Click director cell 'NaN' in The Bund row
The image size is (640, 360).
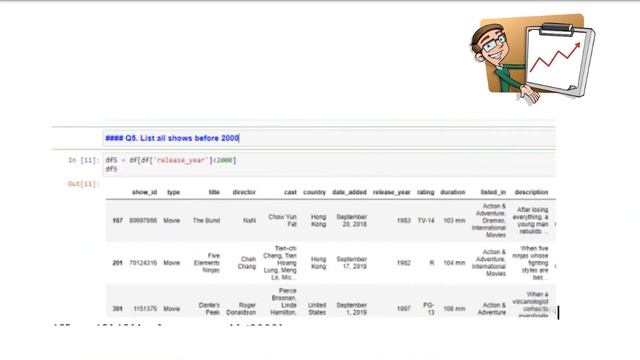point(249,220)
